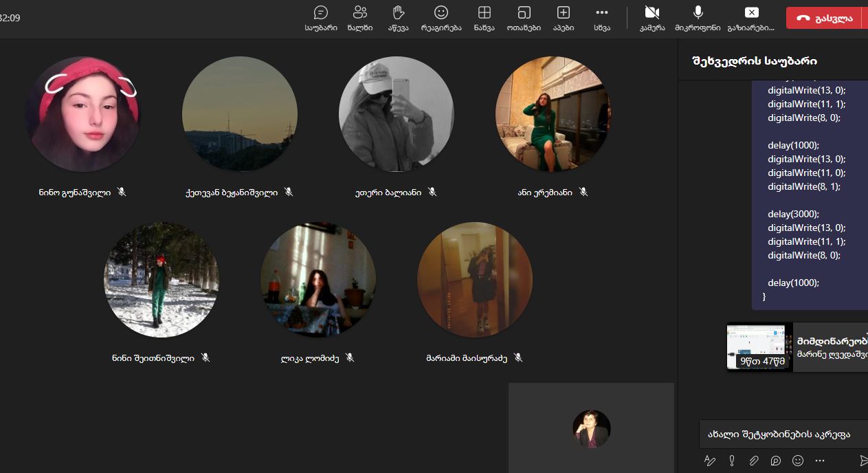Viewport: 868px width, 473px height.
Task: Open the meeting recording thumbnail in chat
Action: (759, 347)
